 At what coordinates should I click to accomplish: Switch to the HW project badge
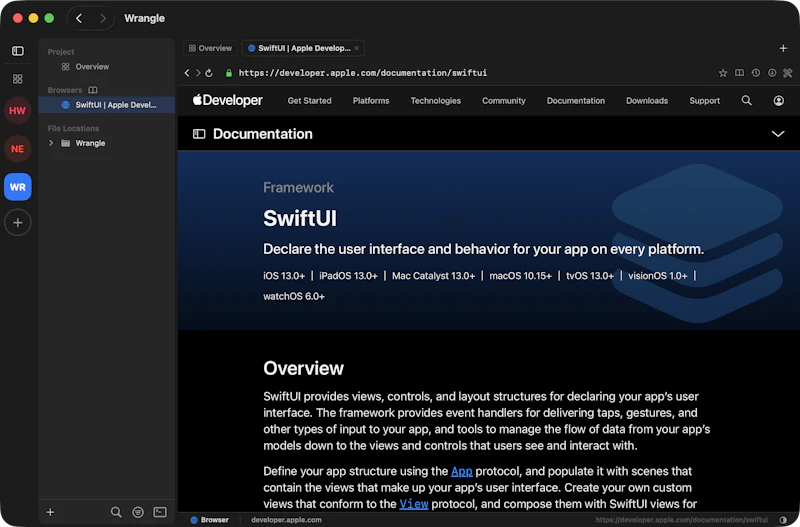point(18,111)
